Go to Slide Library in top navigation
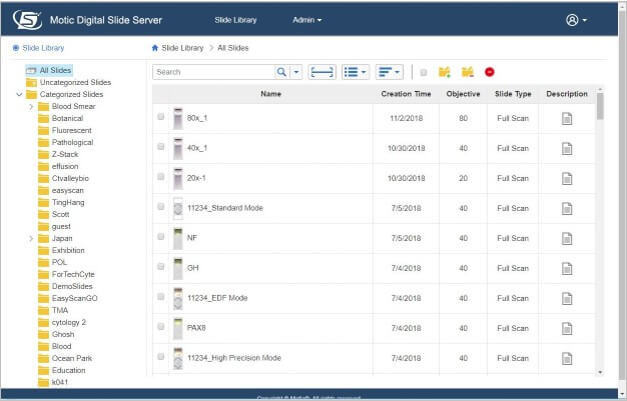627x401 pixels. [237, 20]
